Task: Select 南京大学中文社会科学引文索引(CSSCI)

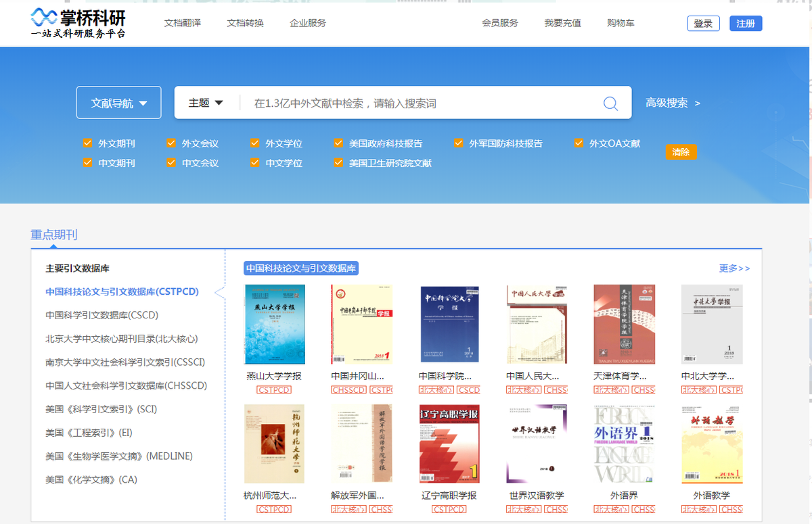Action: tap(125, 362)
